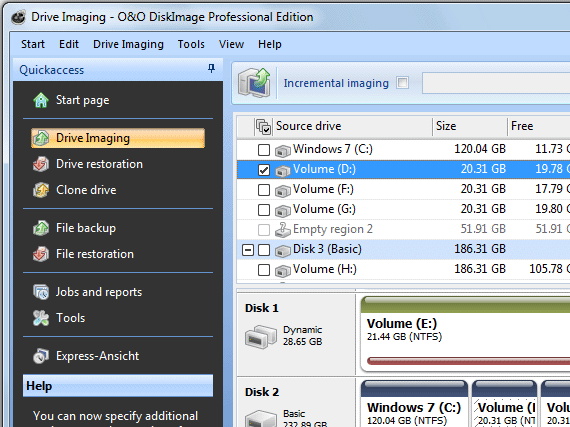Screen dimensions: 570x427
Task: Click the pin icon on the Quickaccess panel
Action: [211, 68]
